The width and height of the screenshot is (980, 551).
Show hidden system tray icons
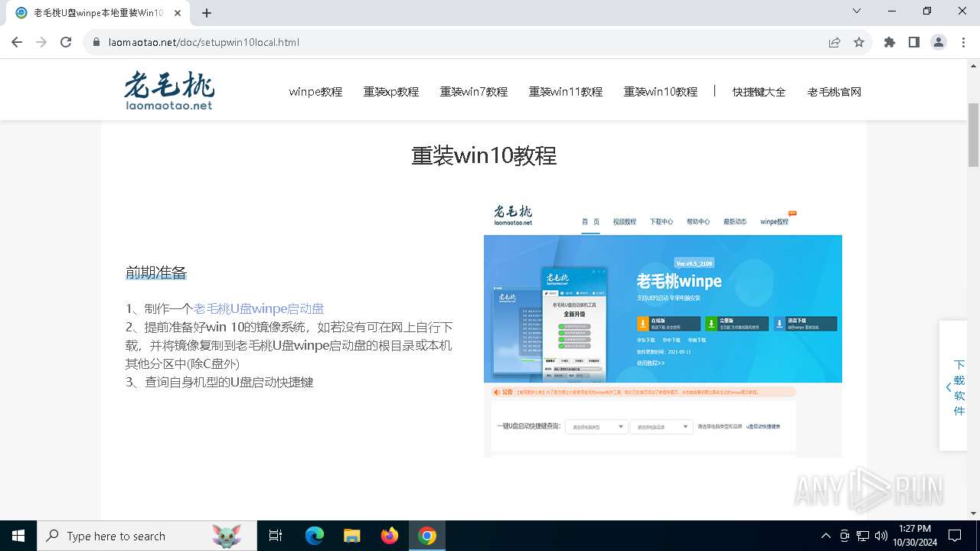click(x=825, y=536)
